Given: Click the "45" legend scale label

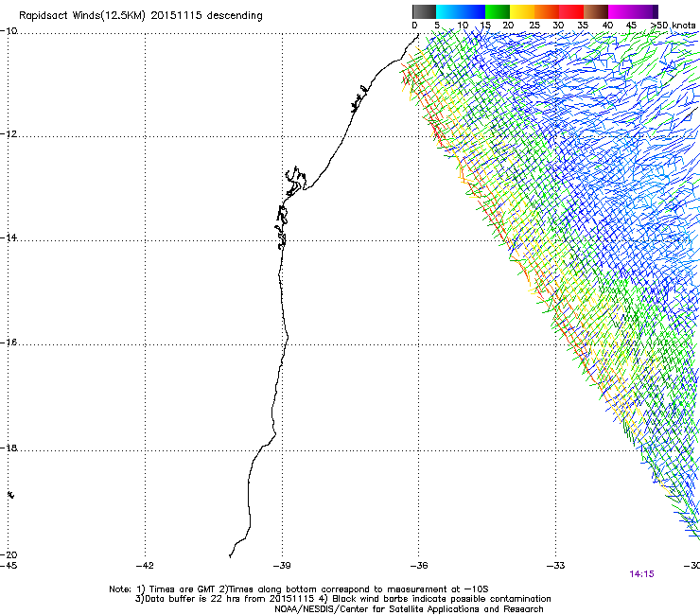Looking at the screenshot, I should (631, 26).
